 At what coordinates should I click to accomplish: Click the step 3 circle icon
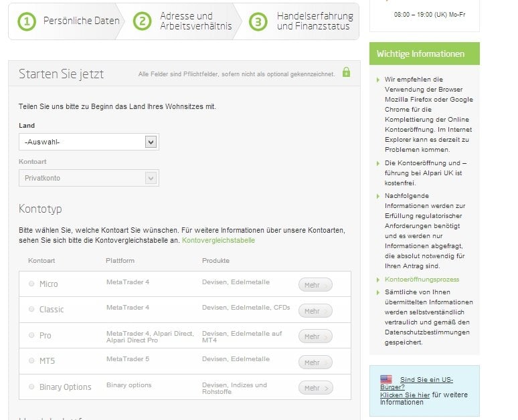(x=258, y=21)
